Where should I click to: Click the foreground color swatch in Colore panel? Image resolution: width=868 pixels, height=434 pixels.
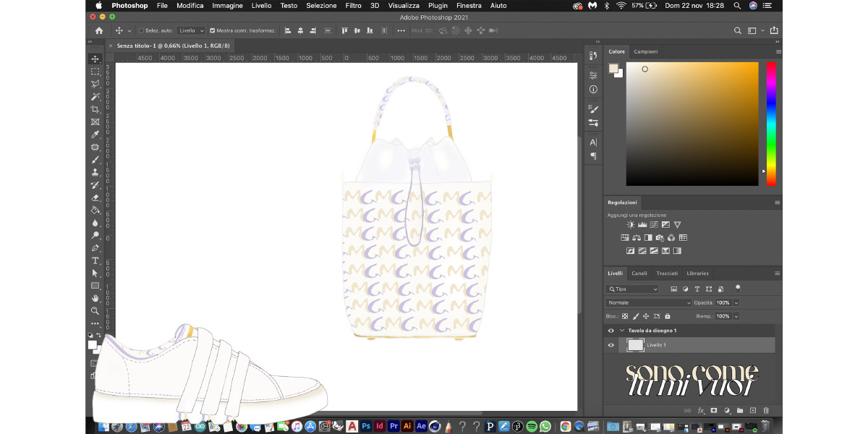tap(613, 69)
